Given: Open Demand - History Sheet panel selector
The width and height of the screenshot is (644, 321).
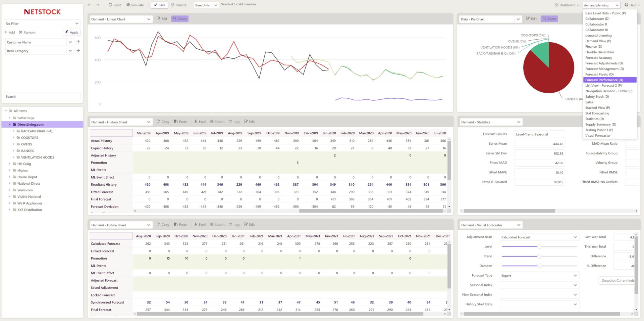Looking at the screenshot, I should pos(121,122).
